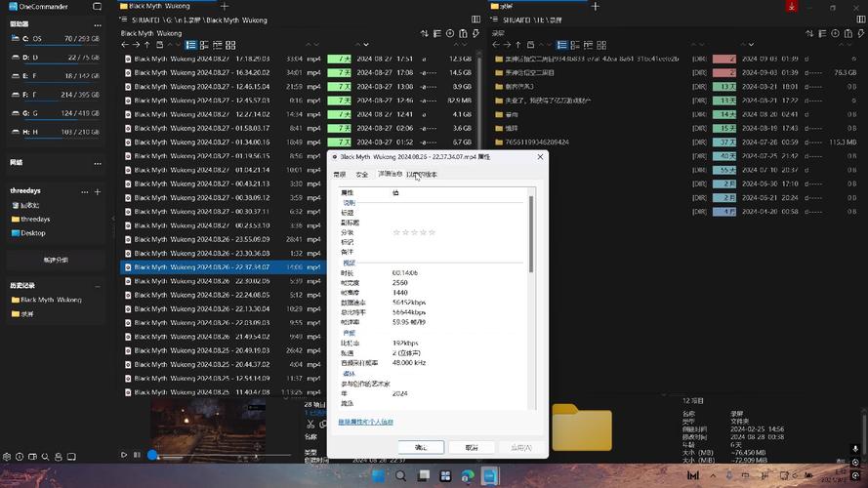Screen dimensions: 868x488
Task: Add item to threedays group
Action: click(98, 191)
